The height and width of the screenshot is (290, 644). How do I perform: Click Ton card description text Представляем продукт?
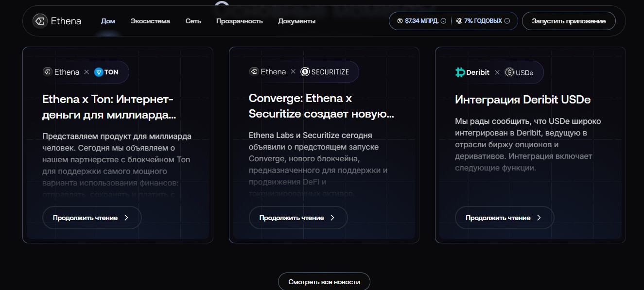point(117,166)
